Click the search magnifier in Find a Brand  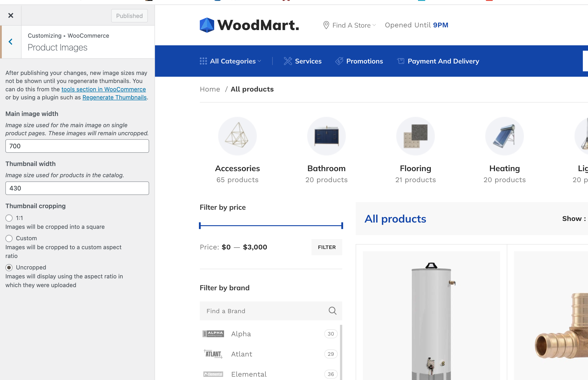(x=332, y=311)
